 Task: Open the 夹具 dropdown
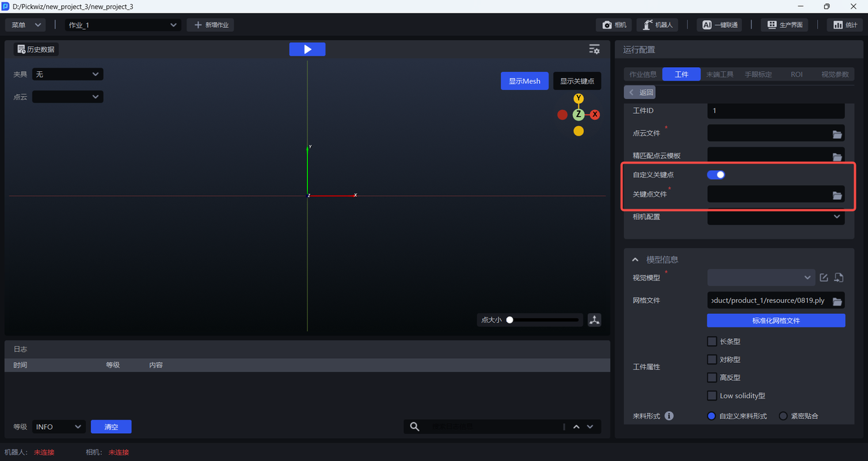tap(68, 74)
